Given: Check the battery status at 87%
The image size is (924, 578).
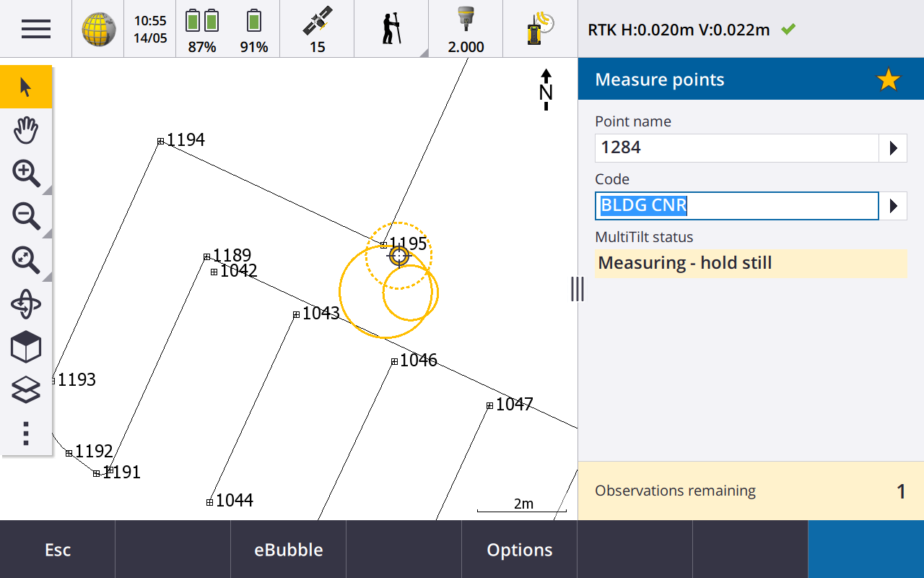Looking at the screenshot, I should coord(202,29).
